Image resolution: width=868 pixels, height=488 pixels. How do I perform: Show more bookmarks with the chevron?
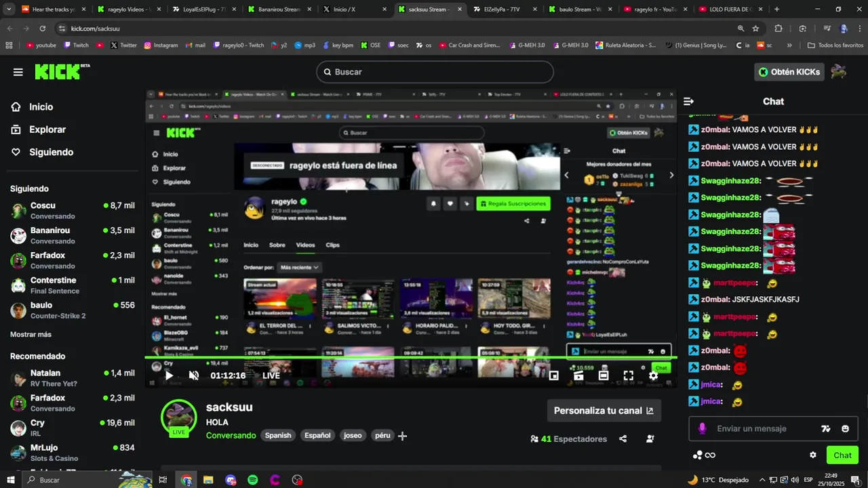point(789,45)
